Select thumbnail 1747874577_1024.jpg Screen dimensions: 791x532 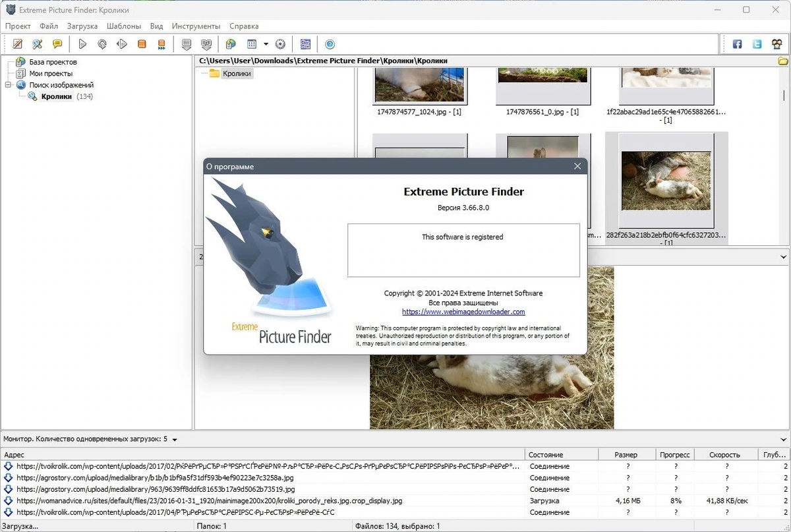[419, 86]
